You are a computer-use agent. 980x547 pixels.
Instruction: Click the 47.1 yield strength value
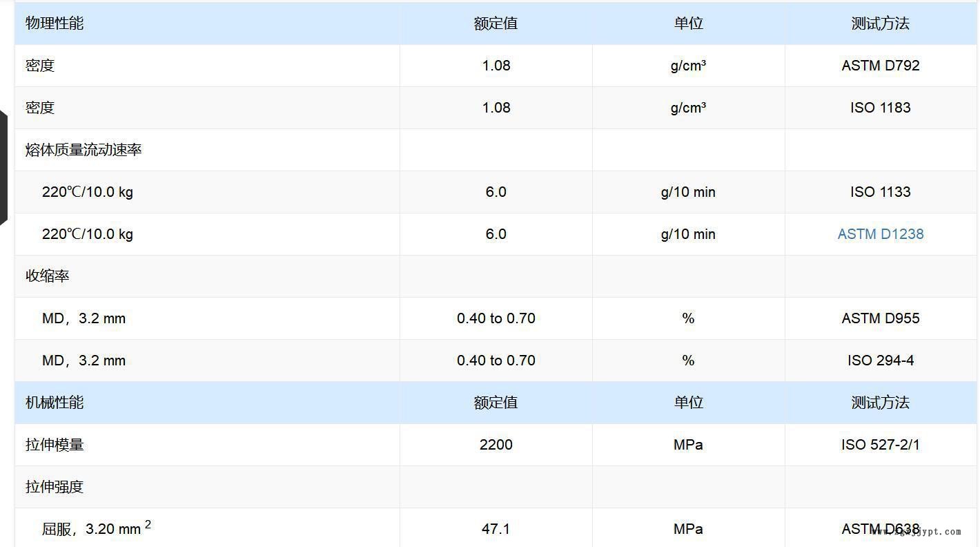click(x=496, y=529)
